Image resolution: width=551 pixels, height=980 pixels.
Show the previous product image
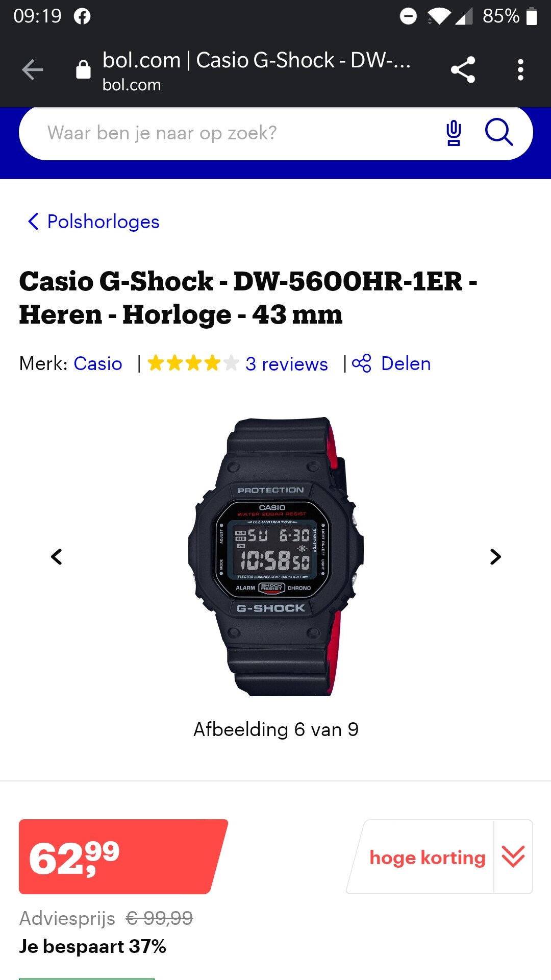click(x=57, y=556)
